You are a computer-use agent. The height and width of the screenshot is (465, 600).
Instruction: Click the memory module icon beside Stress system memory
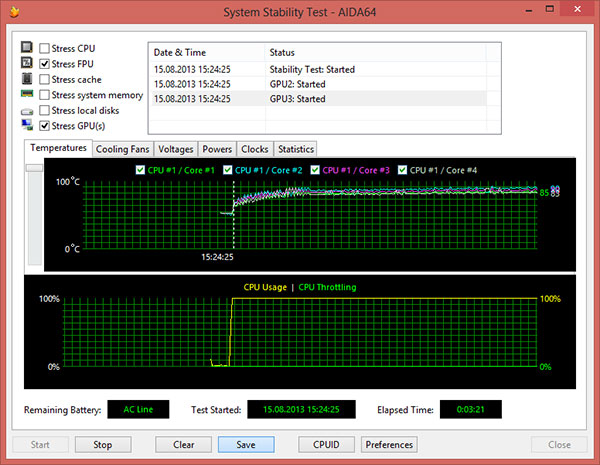click(27, 94)
